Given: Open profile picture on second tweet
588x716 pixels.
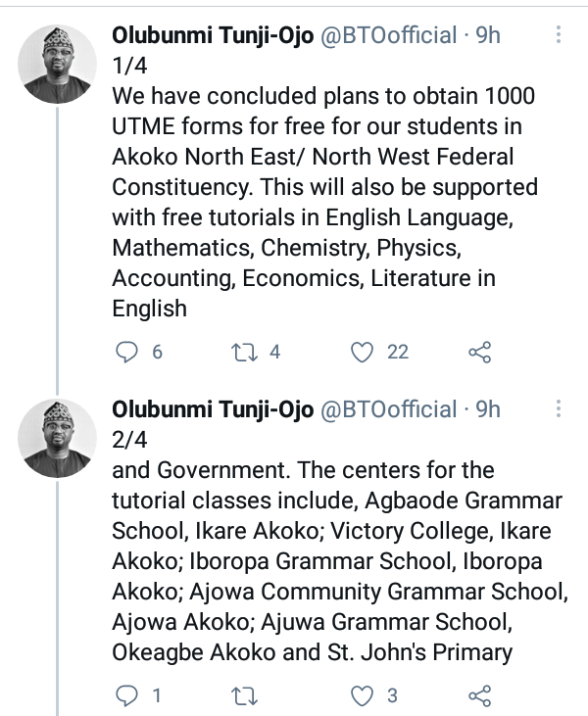Looking at the screenshot, I should point(57,437).
